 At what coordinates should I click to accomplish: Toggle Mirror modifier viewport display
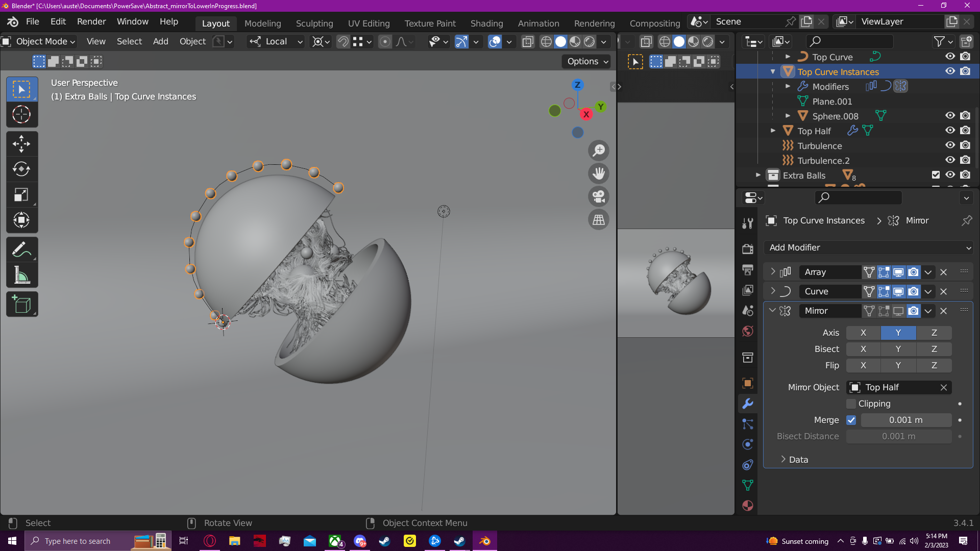[x=898, y=311]
